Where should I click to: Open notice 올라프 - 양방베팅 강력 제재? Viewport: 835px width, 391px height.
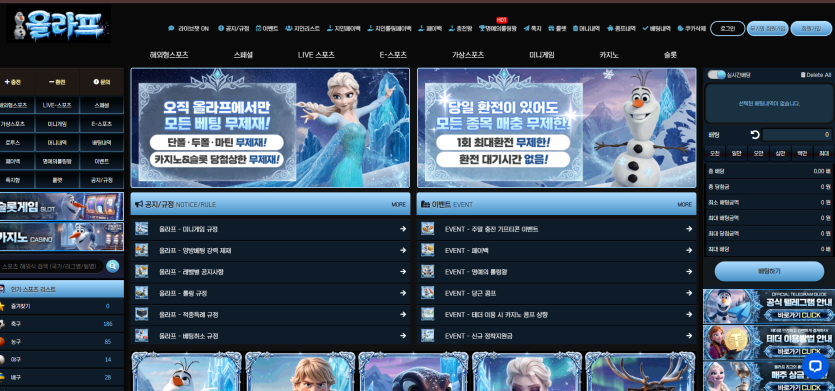271,250
